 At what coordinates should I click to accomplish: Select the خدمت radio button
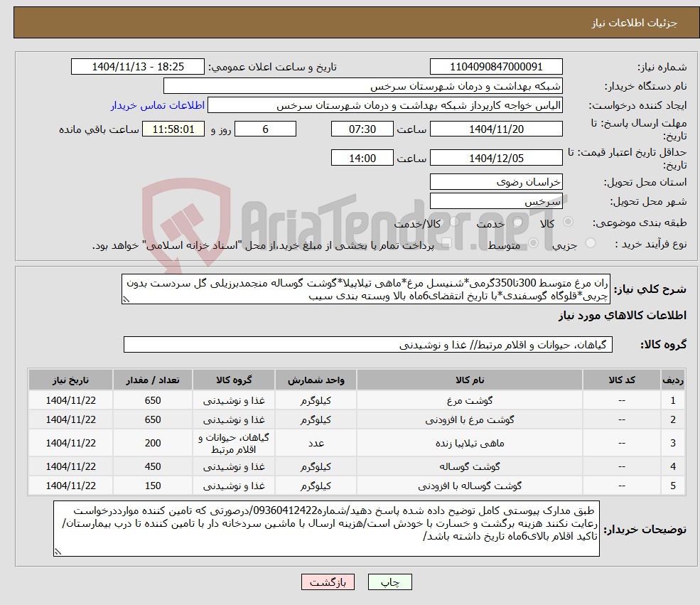coord(517,222)
